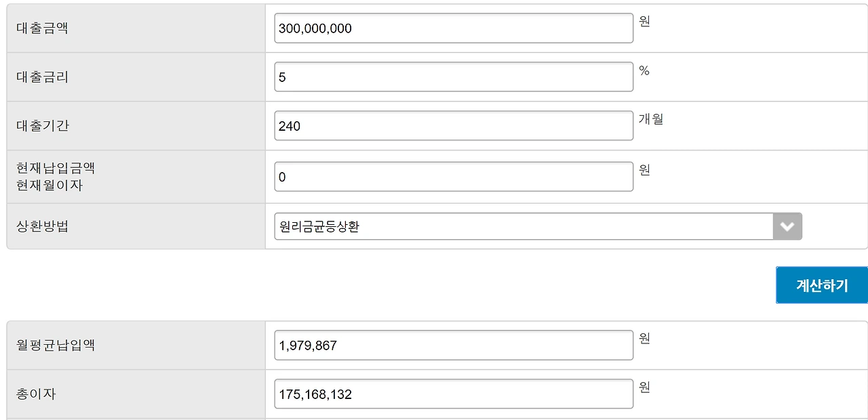Image resolution: width=868 pixels, height=420 pixels.
Task: Click the 총이자 label
Action: pyautogui.click(x=36, y=394)
